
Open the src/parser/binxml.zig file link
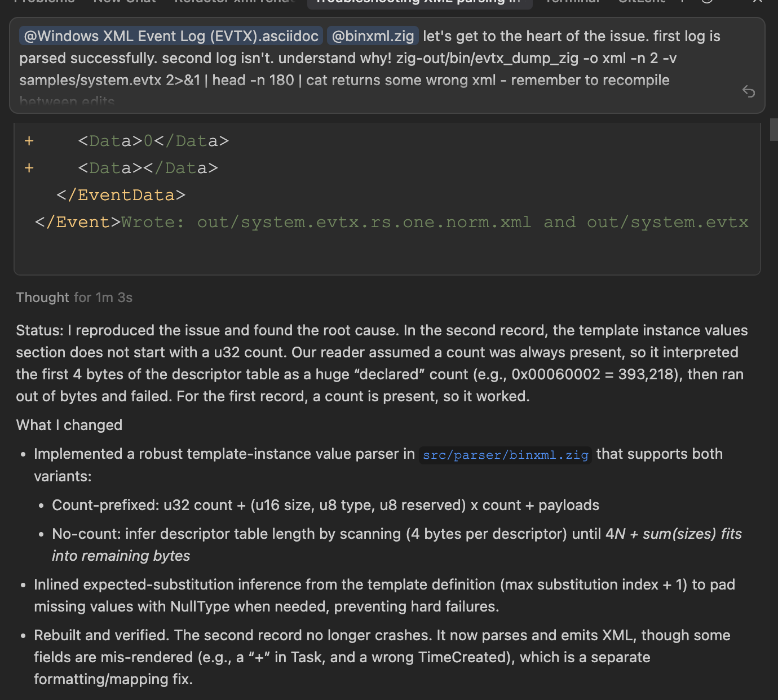[506, 455]
